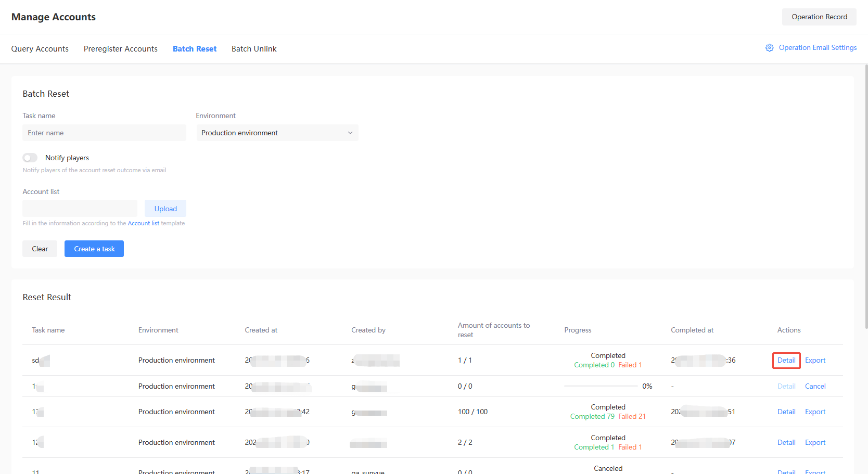
Task: Open the Batch Unlink tab
Action: coord(254,49)
